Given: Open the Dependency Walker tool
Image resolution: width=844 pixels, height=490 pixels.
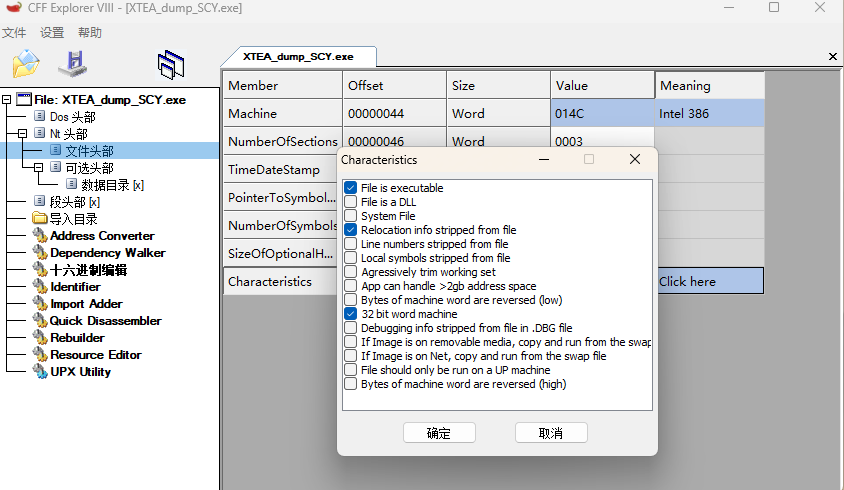Looking at the screenshot, I should click(107, 253).
